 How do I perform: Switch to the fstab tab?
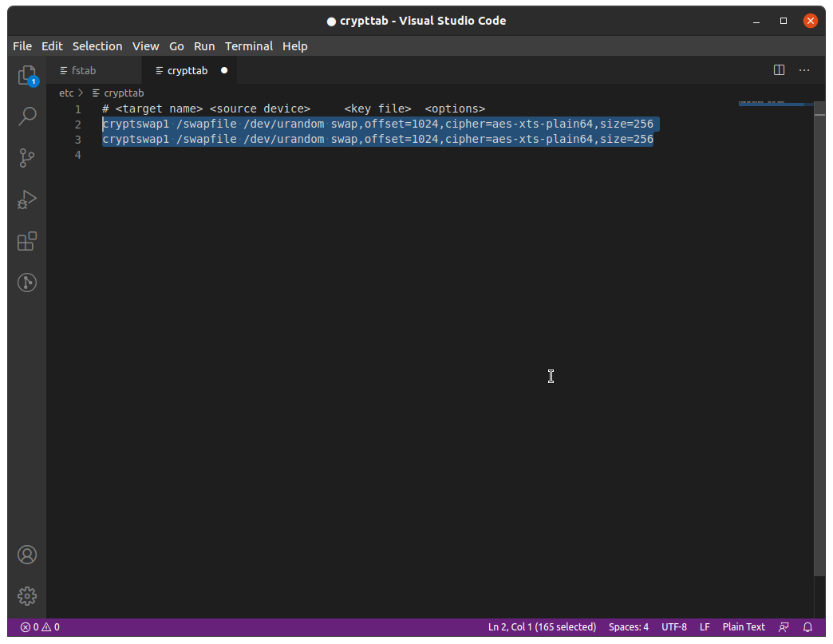coord(83,69)
